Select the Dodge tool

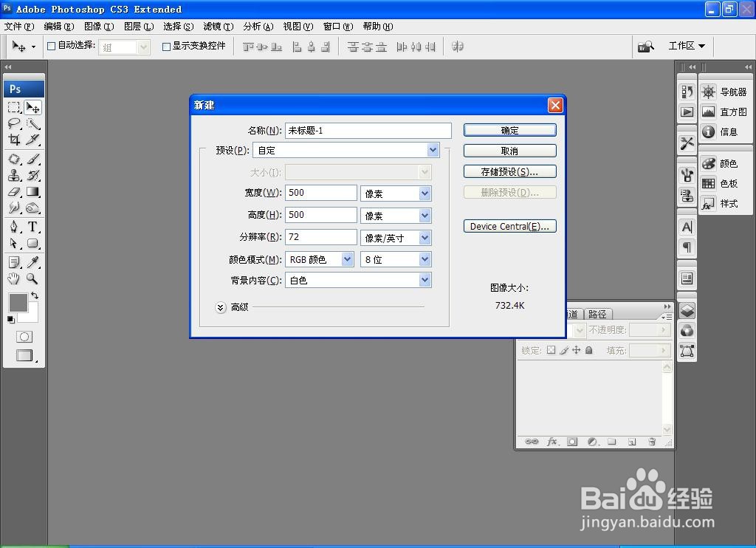click(32, 208)
